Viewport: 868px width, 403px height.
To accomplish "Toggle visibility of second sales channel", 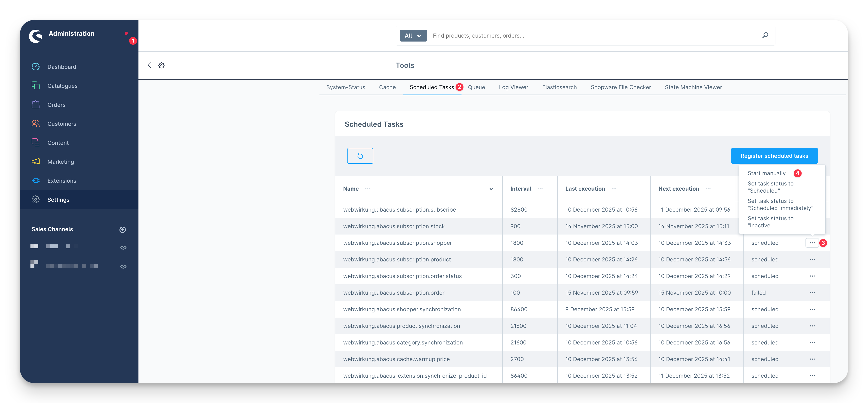I will coord(123,266).
